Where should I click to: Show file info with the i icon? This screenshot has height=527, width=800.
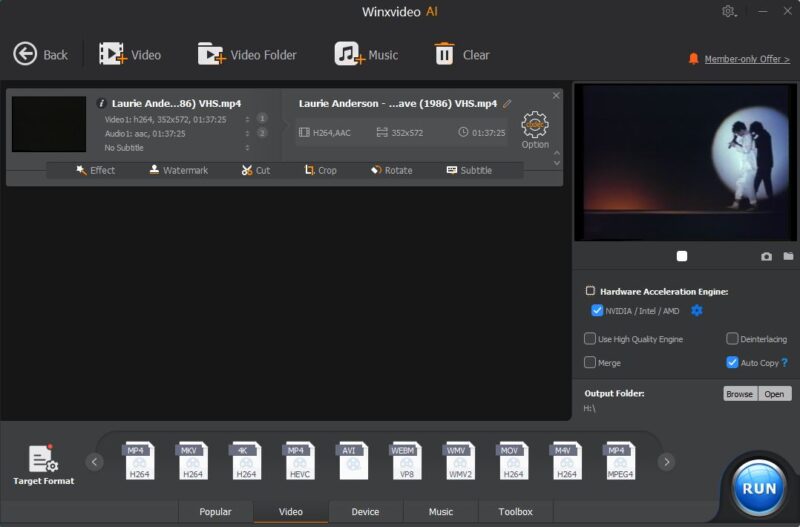pyautogui.click(x=101, y=103)
